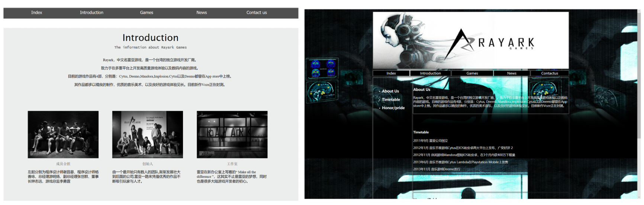Select the Introduction page heading
This screenshot has height=205, width=644.
tap(151, 38)
